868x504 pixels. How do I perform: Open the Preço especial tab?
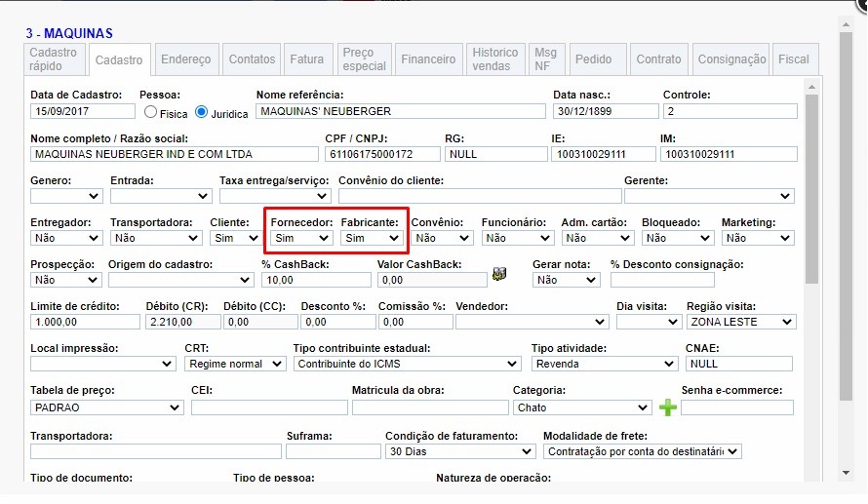coord(364,59)
